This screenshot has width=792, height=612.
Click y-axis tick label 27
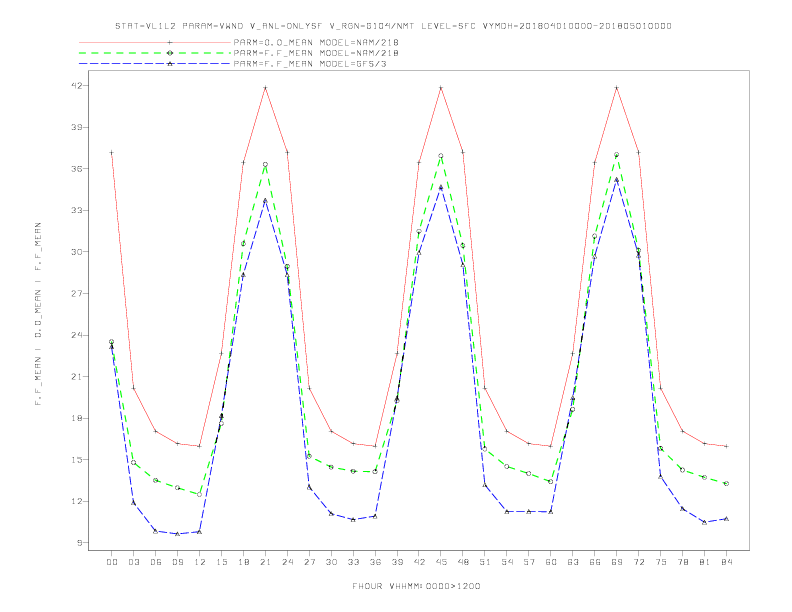coord(76,293)
